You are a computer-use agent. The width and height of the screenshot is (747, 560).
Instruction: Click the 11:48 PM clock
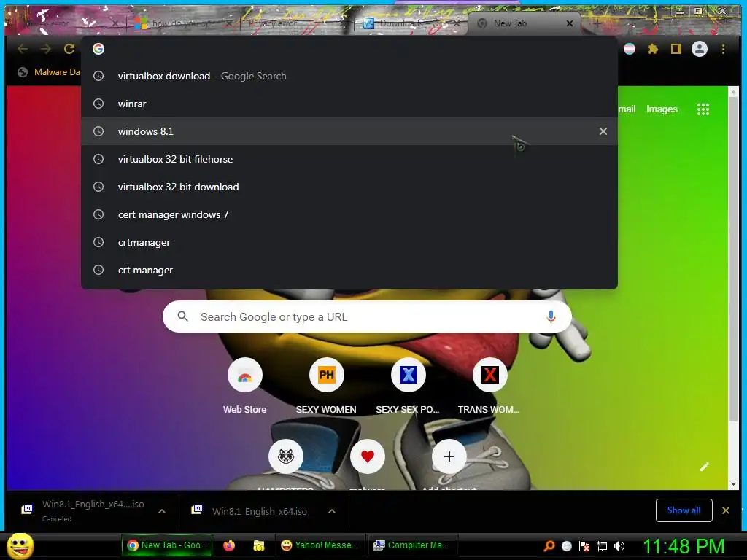point(684,546)
